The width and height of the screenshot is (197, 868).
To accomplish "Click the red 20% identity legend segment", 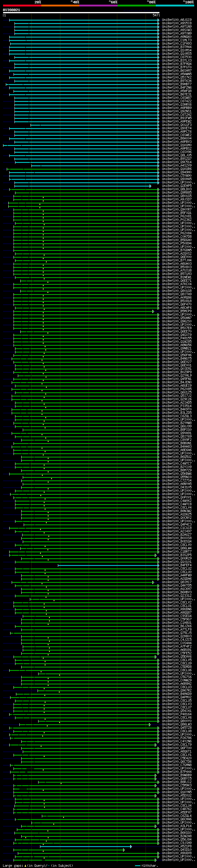I will coord(22,6).
